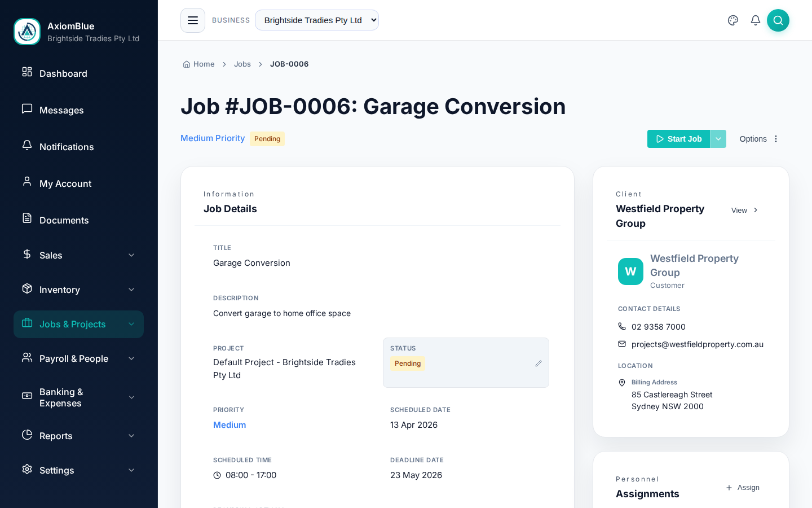Click Jobs in the breadcrumb trail
Screen dimensions: 812x508
(x=242, y=64)
